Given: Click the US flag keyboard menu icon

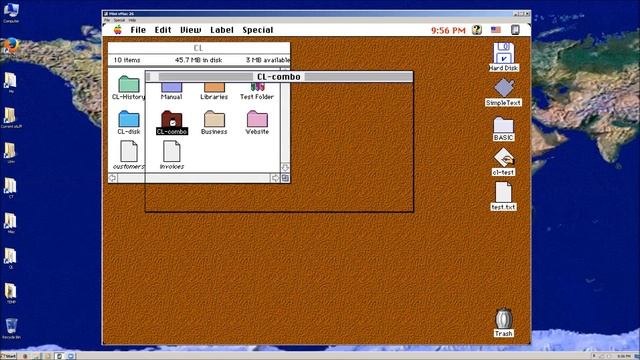Looking at the screenshot, I should tap(496, 30).
